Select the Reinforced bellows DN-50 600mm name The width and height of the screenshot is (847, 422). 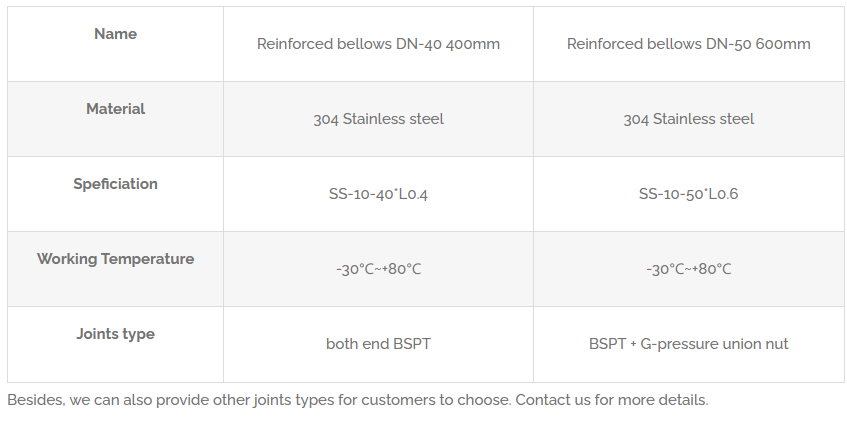pos(688,44)
